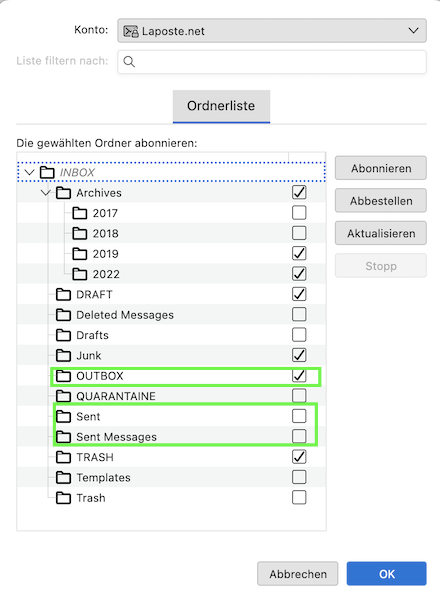440x600 pixels.
Task: Collapse the INBOX tree node
Action: [x=29, y=172]
